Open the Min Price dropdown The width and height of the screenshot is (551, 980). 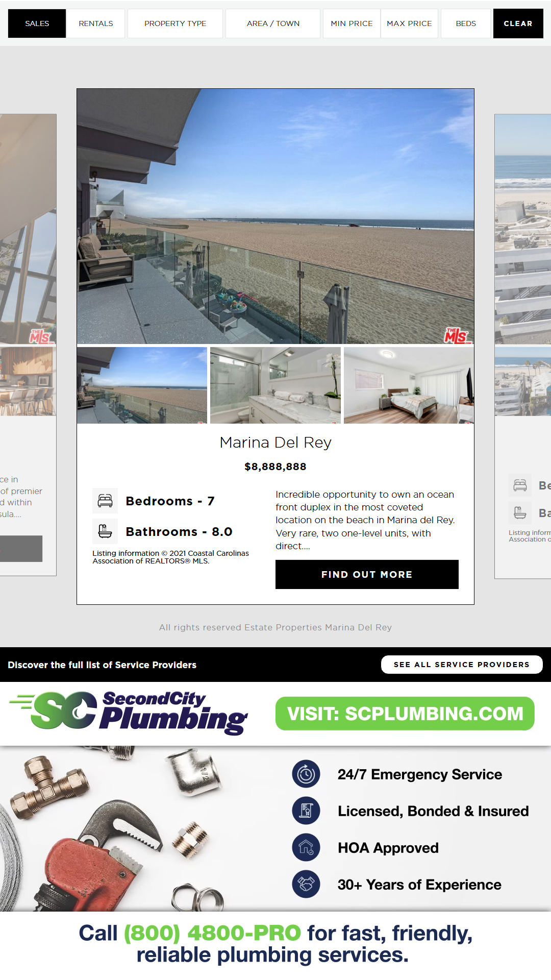pyautogui.click(x=352, y=23)
